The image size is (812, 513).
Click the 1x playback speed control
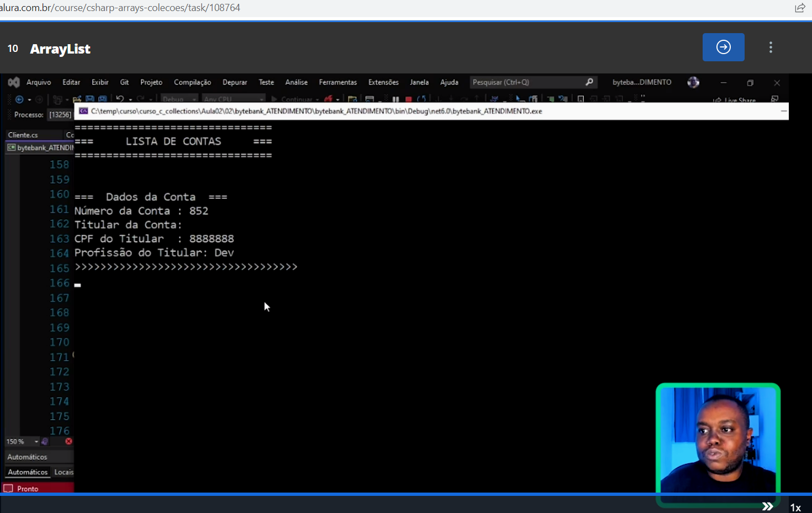click(x=795, y=507)
